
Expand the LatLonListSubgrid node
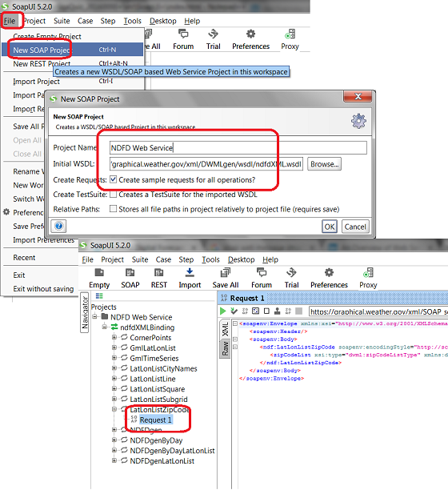114,399
